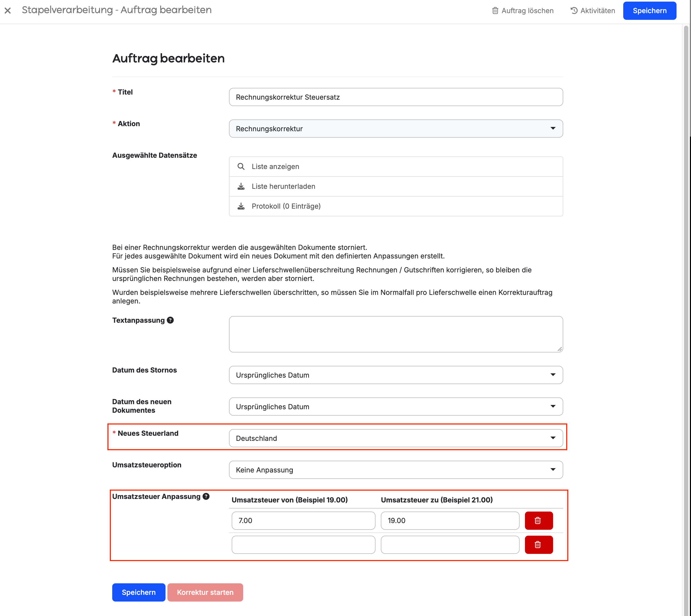The width and height of the screenshot is (691, 616).
Task: Click into the Titel input field
Action: (x=396, y=97)
